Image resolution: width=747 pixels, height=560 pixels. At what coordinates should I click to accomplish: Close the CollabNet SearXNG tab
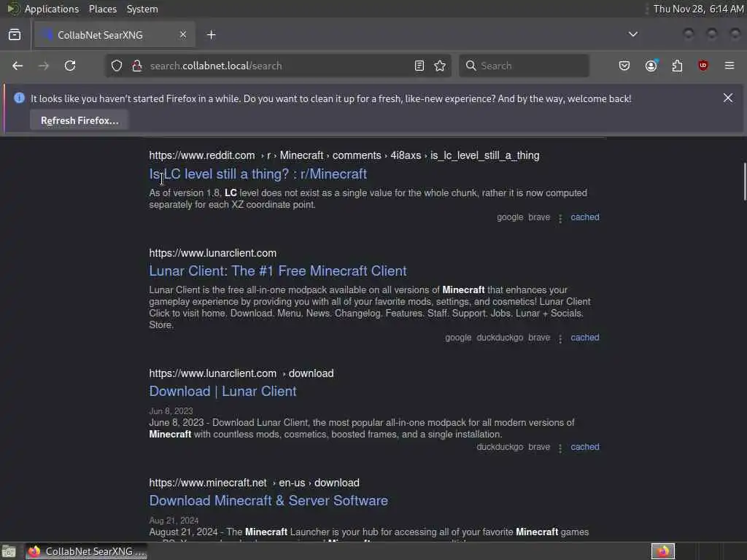point(183,34)
